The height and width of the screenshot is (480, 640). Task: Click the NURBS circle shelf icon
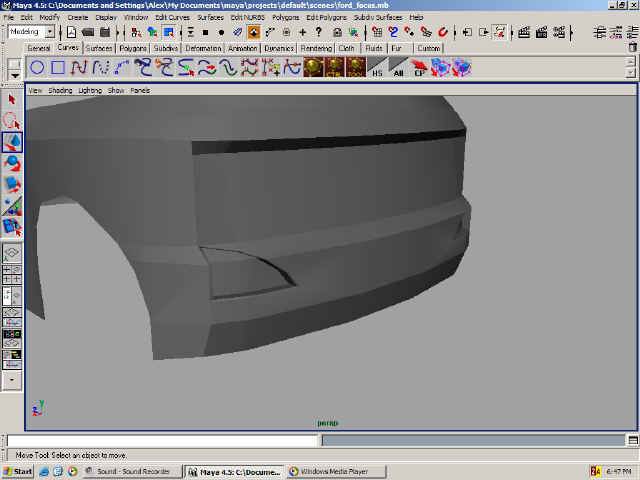coord(37,68)
